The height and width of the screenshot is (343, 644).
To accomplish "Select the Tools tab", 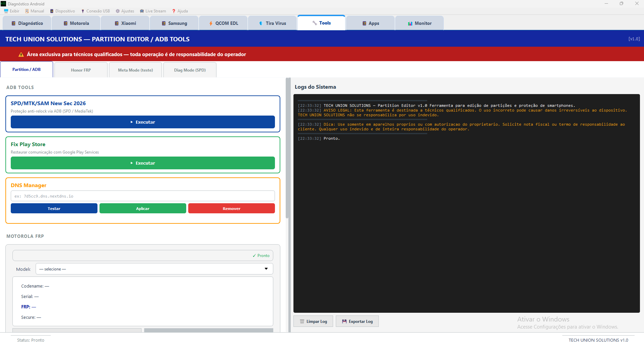I will tap(321, 23).
